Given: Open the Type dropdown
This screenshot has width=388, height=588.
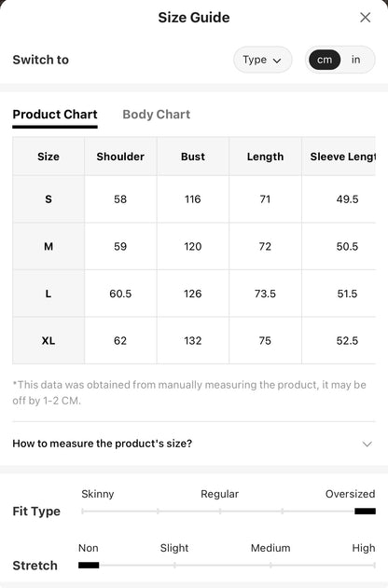Looking at the screenshot, I should tap(262, 60).
